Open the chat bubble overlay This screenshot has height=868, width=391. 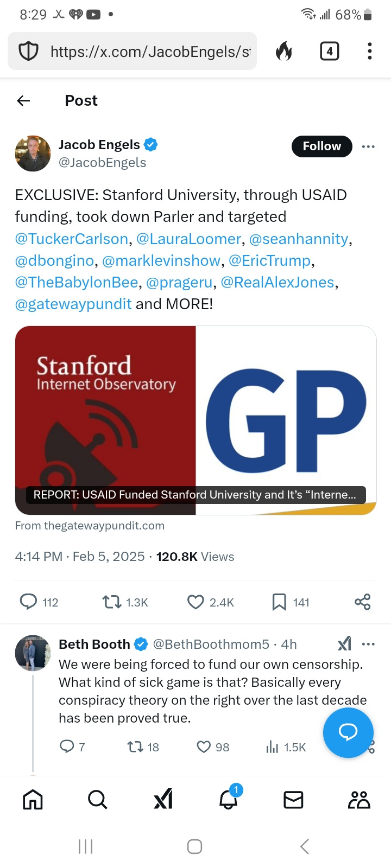click(x=348, y=732)
